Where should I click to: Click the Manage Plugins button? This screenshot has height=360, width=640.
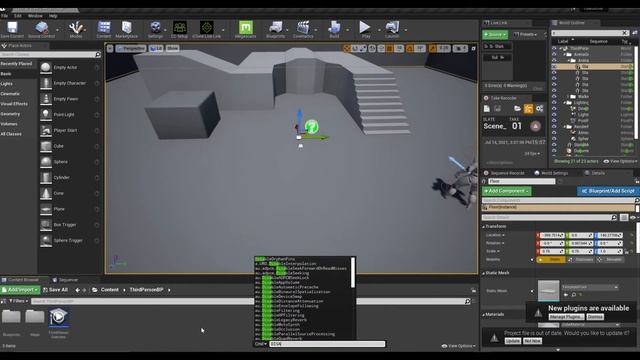coord(566,317)
